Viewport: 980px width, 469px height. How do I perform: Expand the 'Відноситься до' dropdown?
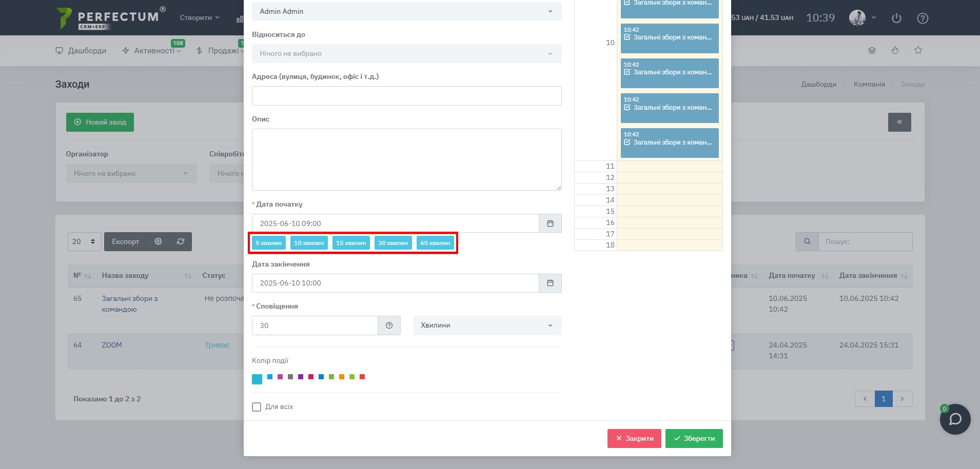tap(406, 54)
